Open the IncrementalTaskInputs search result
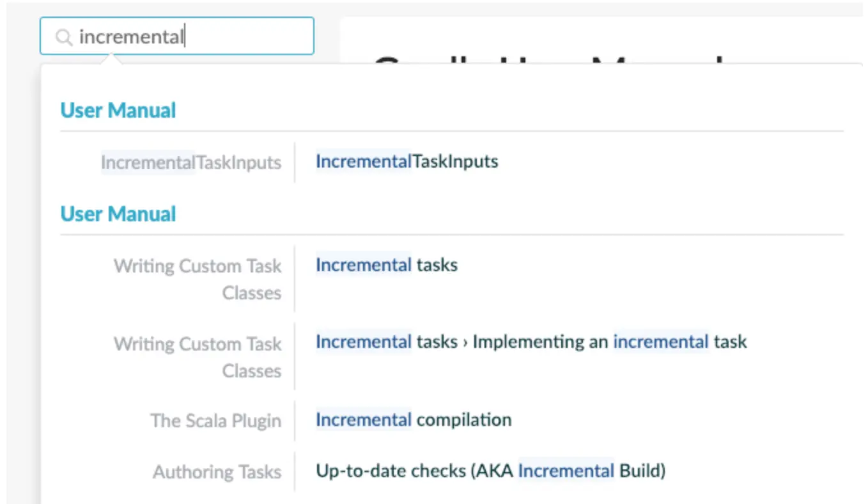 tap(407, 161)
